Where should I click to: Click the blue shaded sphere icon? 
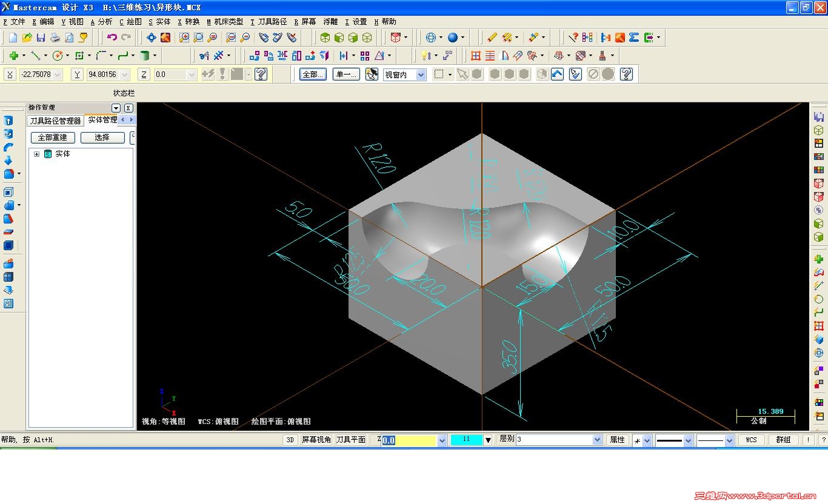pos(453,38)
